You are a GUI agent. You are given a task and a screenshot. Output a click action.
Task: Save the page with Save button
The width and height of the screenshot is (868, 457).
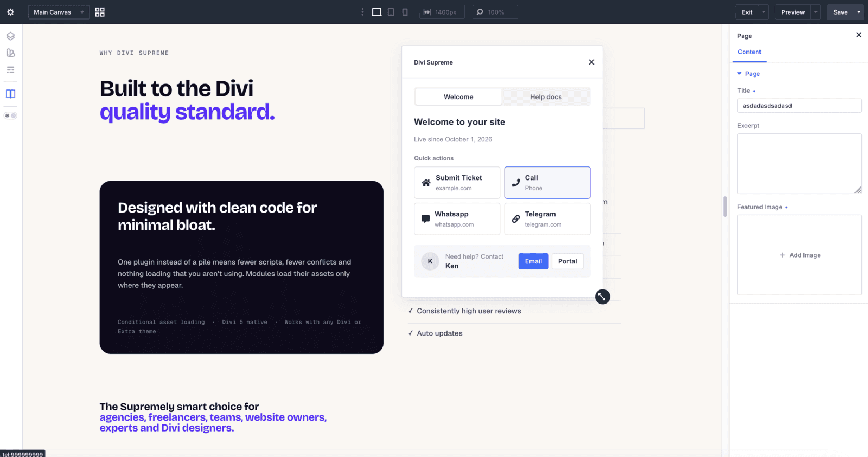(840, 12)
